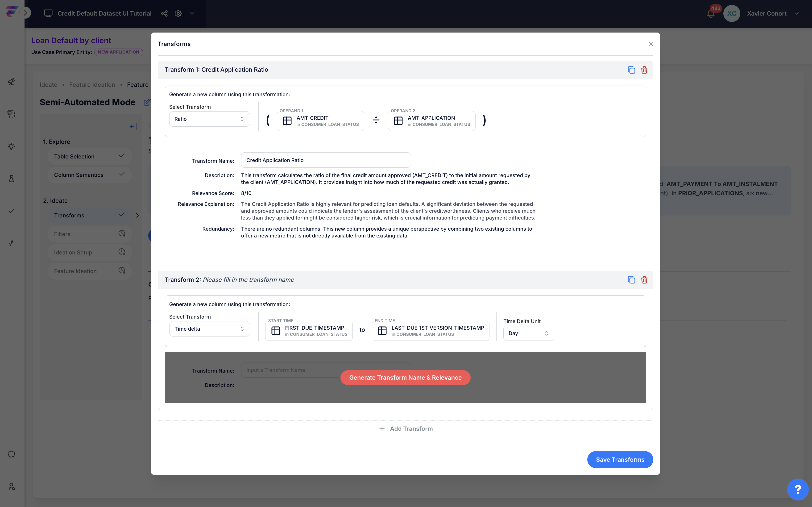Click the Save Transforms button
The height and width of the screenshot is (507, 812).
620,460
